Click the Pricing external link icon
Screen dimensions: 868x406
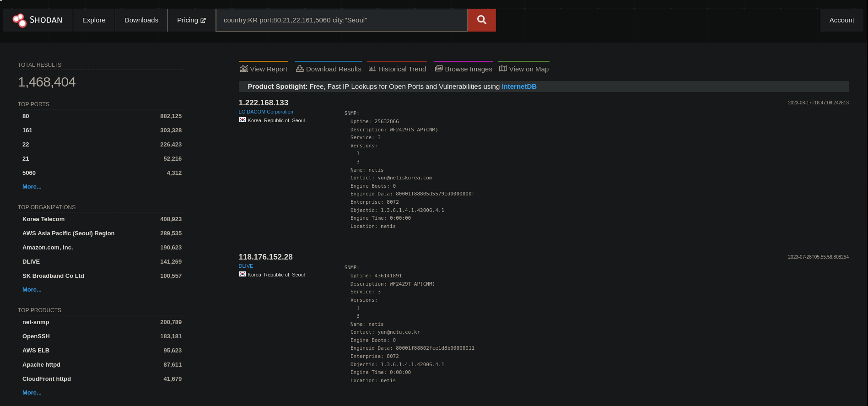[x=203, y=20]
